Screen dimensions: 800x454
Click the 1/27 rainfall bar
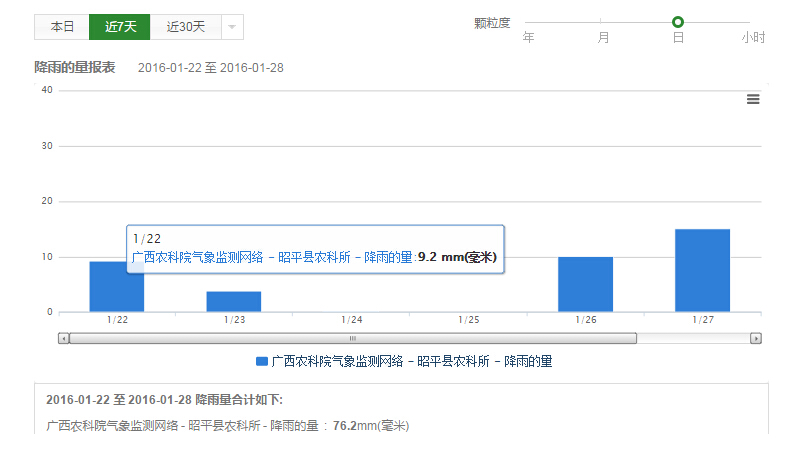(x=702, y=270)
